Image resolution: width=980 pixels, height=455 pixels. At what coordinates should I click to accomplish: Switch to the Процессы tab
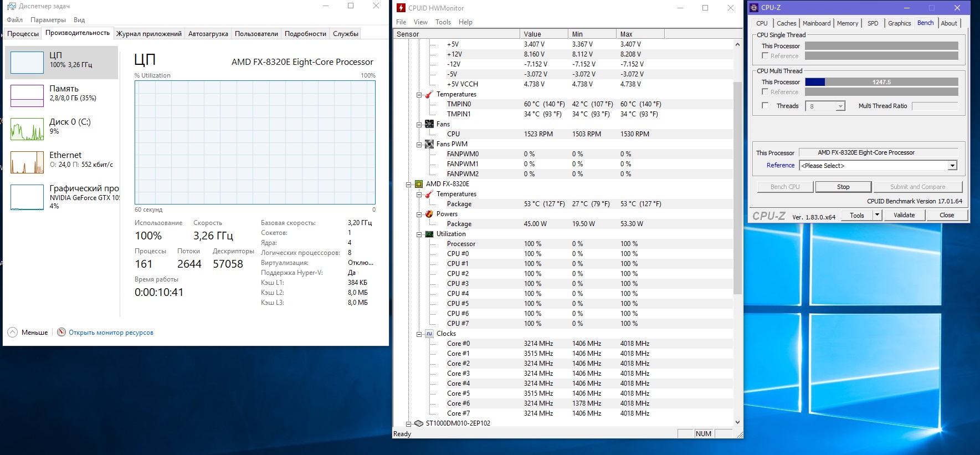(23, 34)
